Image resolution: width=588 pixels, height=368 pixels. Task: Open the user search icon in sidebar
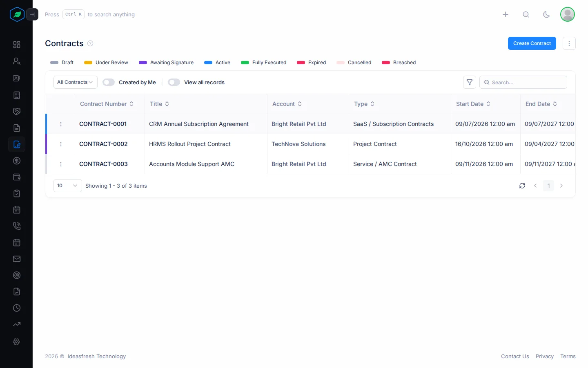pyautogui.click(x=17, y=61)
